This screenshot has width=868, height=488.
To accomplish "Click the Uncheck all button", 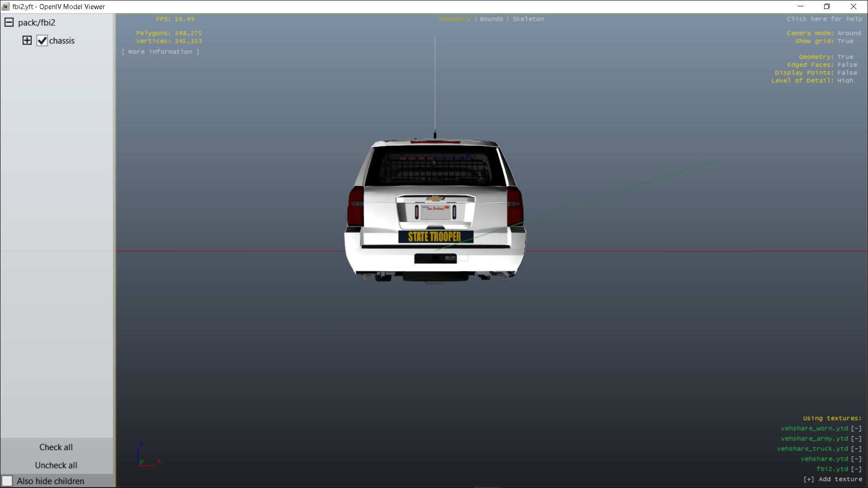I will point(56,465).
